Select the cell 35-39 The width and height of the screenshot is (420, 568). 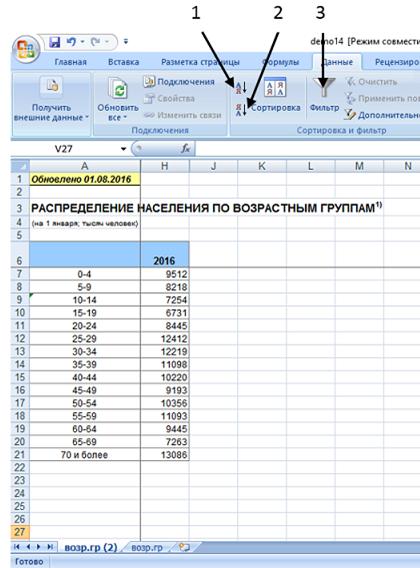tap(84, 364)
